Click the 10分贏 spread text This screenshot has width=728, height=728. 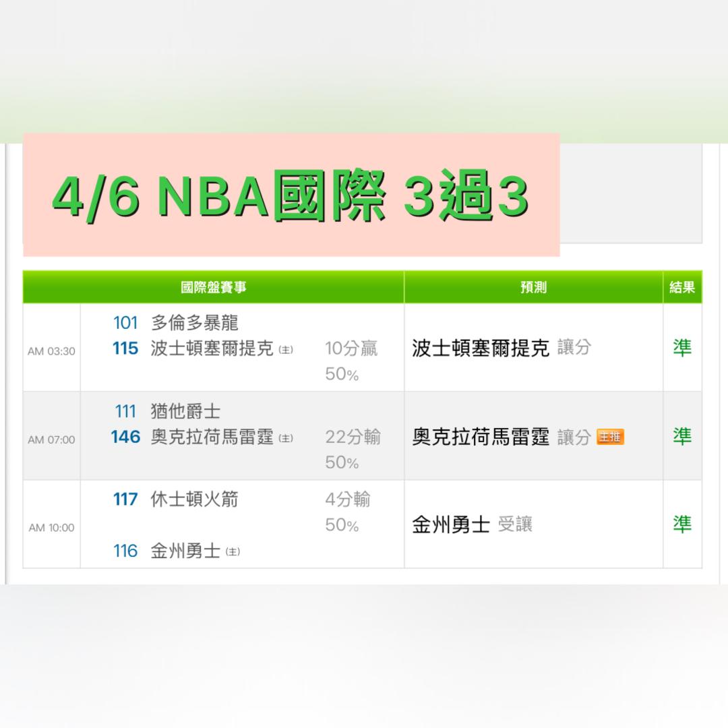coord(351,348)
